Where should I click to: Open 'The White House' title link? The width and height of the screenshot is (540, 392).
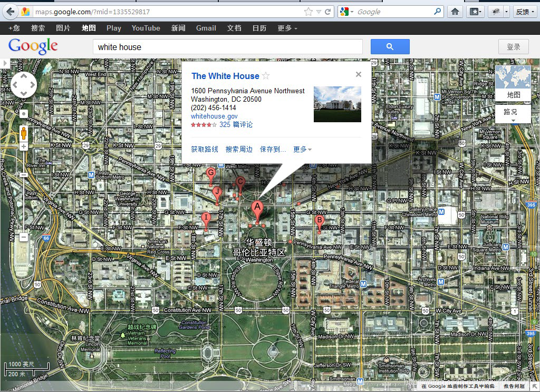click(225, 76)
